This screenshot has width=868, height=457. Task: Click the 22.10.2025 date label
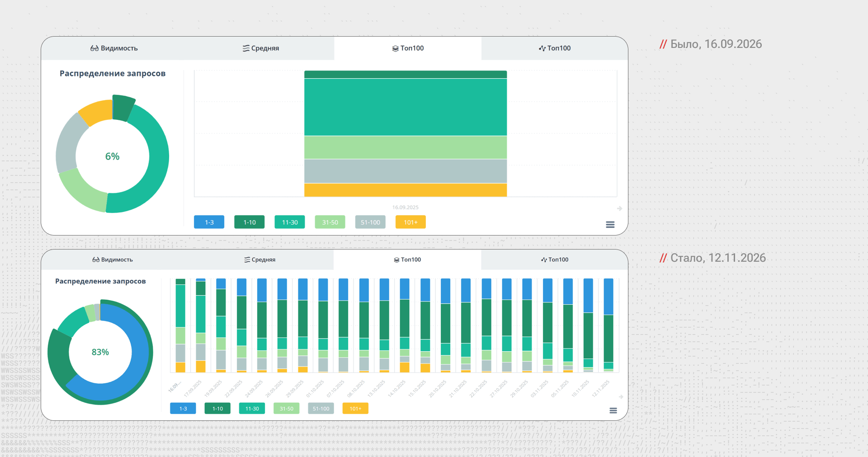pos(479,388)
